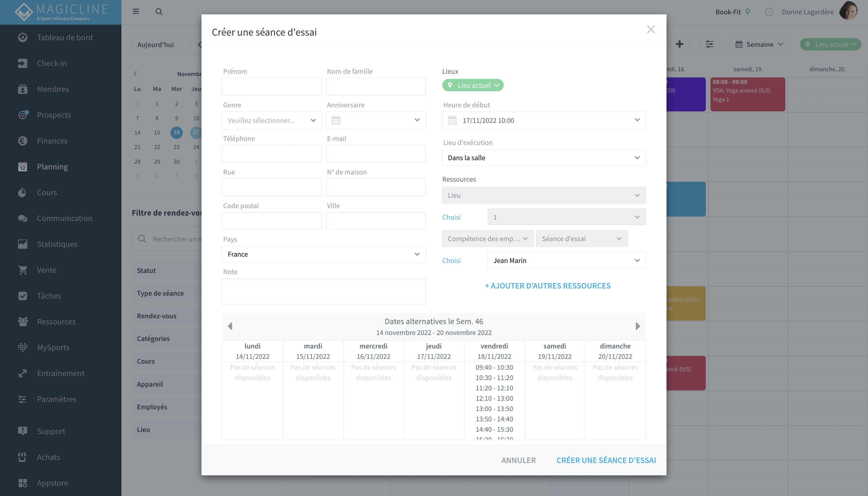The image size is (868, 496).
Task: Open Lieu actuel selector in planning toolbar
Action: [x=830, y=44]
